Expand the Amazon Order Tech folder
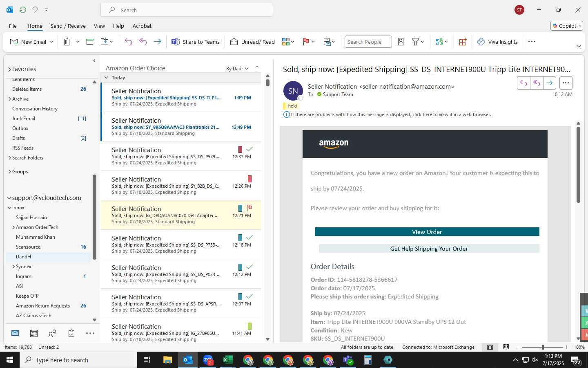Screen dimensions: 588x368 click(13, 227)
